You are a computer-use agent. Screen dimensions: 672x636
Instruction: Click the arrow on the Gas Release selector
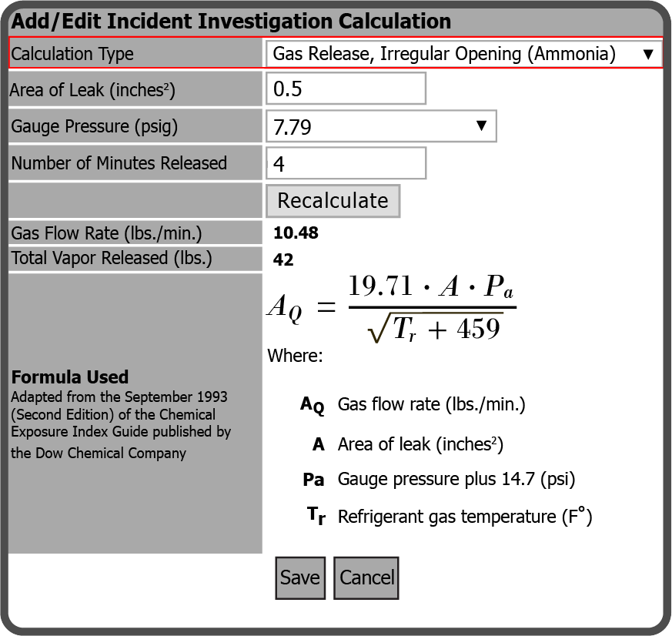tap(647, 54)
